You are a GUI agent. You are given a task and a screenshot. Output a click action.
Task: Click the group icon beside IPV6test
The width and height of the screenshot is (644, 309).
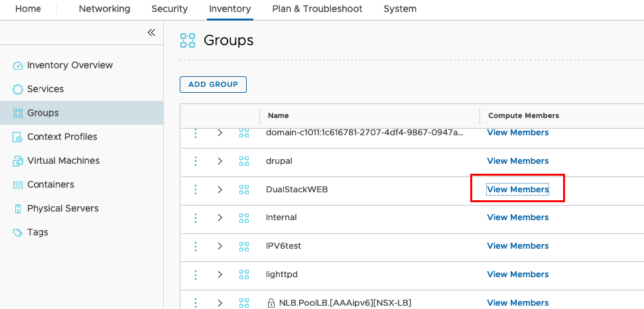click(244, 246)
